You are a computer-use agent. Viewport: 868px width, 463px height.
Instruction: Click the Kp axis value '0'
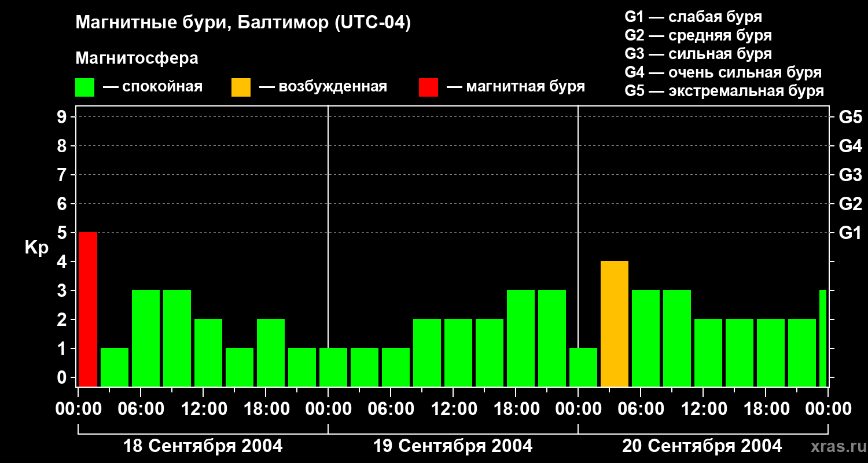pyautogui.click(x=63, y=377)
